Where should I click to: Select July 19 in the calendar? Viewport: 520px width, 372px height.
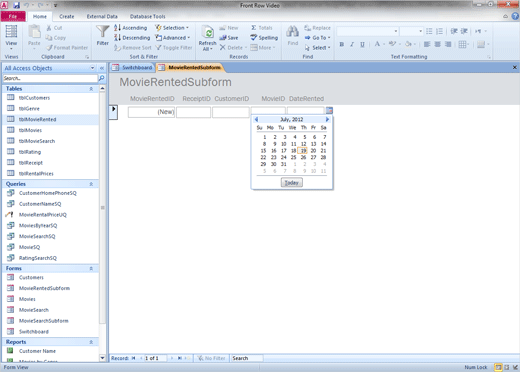(x=303, y=151)
